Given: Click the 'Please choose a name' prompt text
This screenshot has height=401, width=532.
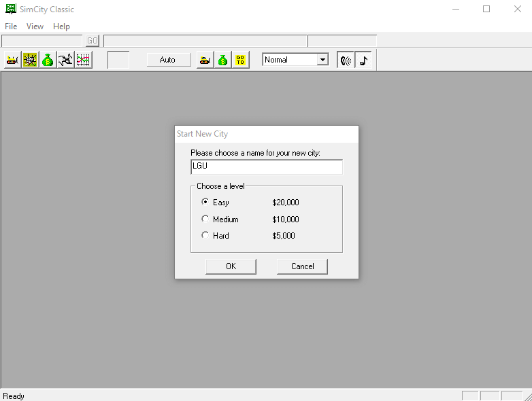Looking at the screenshot, I should pos(255,153).
